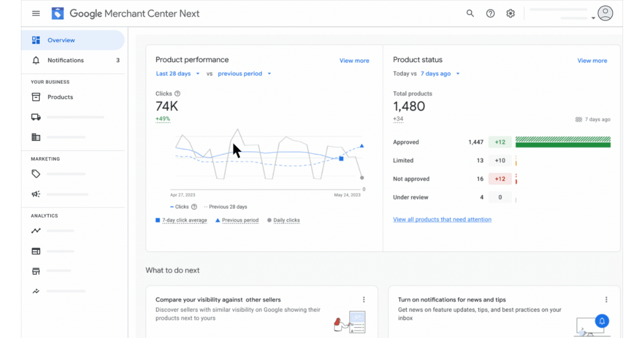Click the Notifications count badge 3
The width and height of the screenshot is (644, 338).
[118, 61]
